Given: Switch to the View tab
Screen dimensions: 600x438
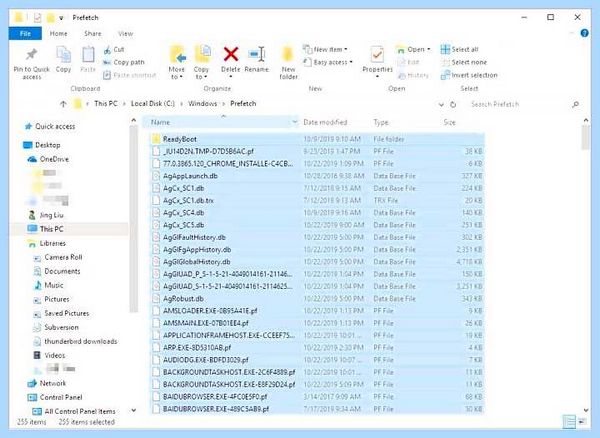Looking at the screenshot, I should click(x=126, y=34).
